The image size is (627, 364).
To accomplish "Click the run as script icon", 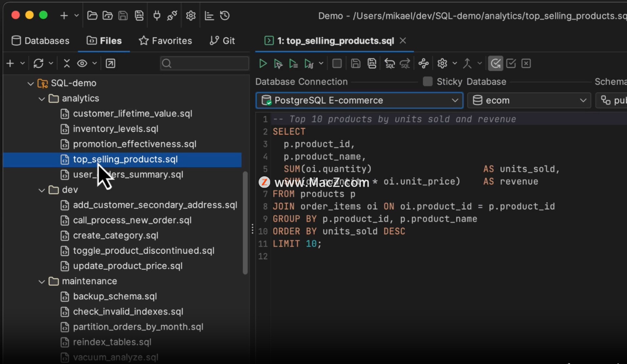I will (293, 64).
